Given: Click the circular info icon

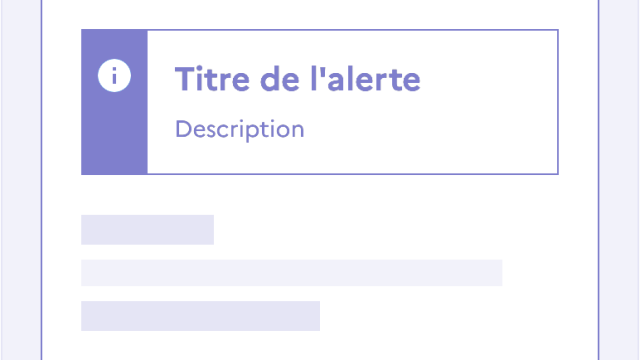Looking at the screenshot, I should pyautogui.click(x=114, y=76).
